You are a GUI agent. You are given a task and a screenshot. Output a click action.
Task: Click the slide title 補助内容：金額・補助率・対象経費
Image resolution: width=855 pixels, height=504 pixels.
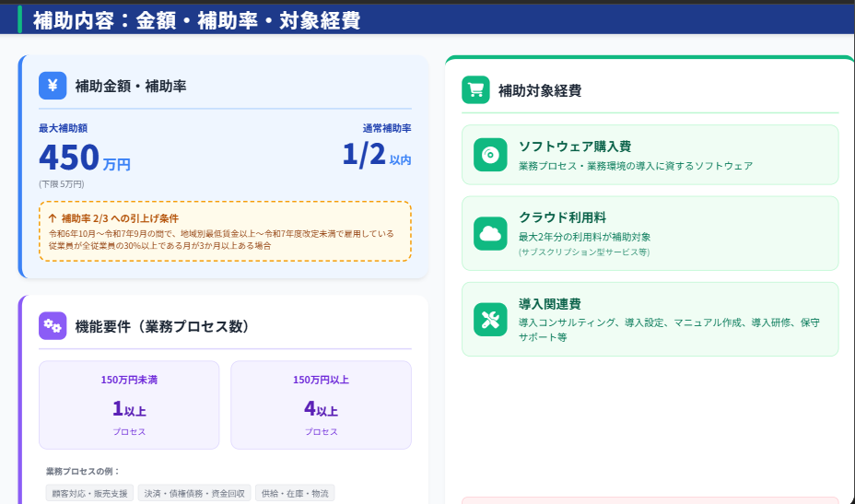[196, 20]
